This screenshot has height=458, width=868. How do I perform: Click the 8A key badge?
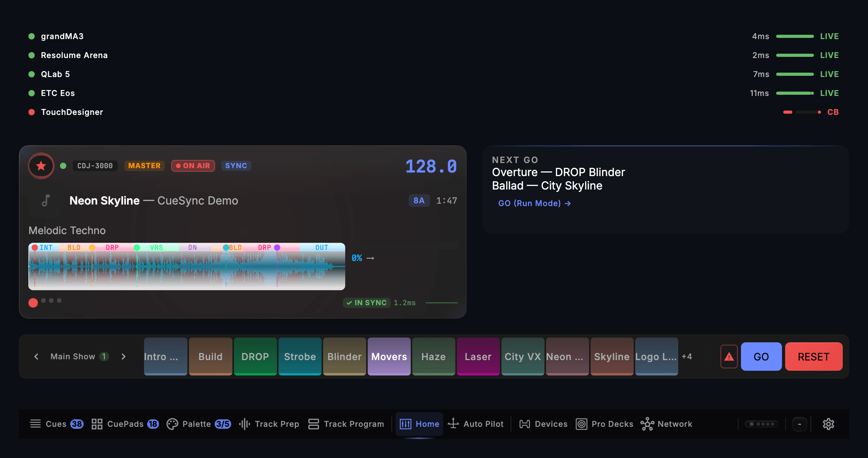pos(419,201)
